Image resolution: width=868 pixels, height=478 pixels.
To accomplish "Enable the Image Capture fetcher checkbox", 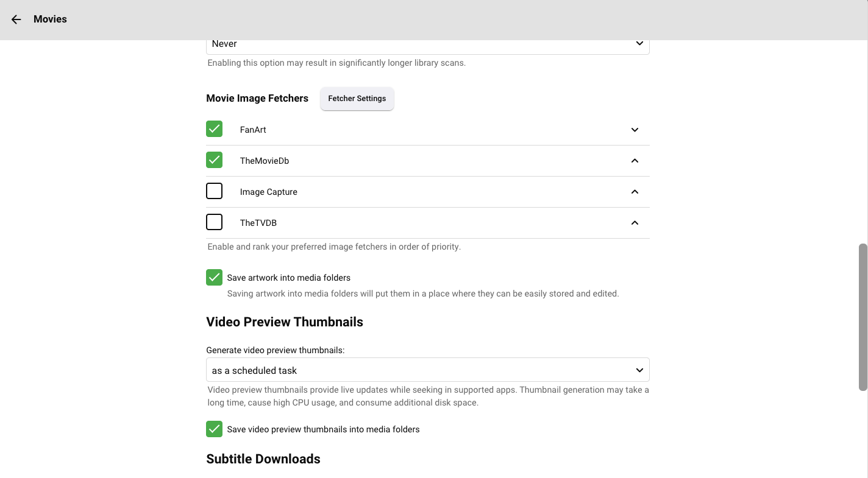I will [214, 191].
